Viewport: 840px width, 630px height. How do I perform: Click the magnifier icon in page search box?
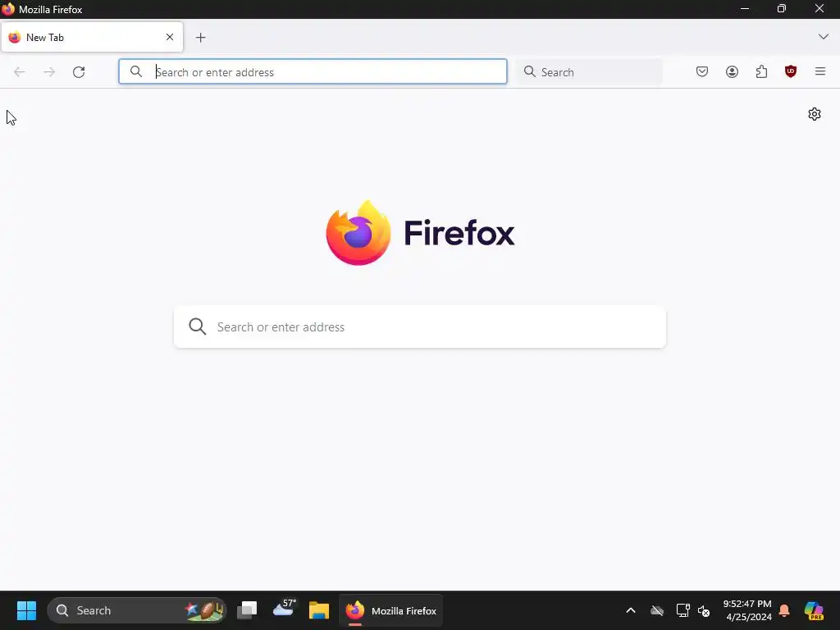tap(198, 326)
